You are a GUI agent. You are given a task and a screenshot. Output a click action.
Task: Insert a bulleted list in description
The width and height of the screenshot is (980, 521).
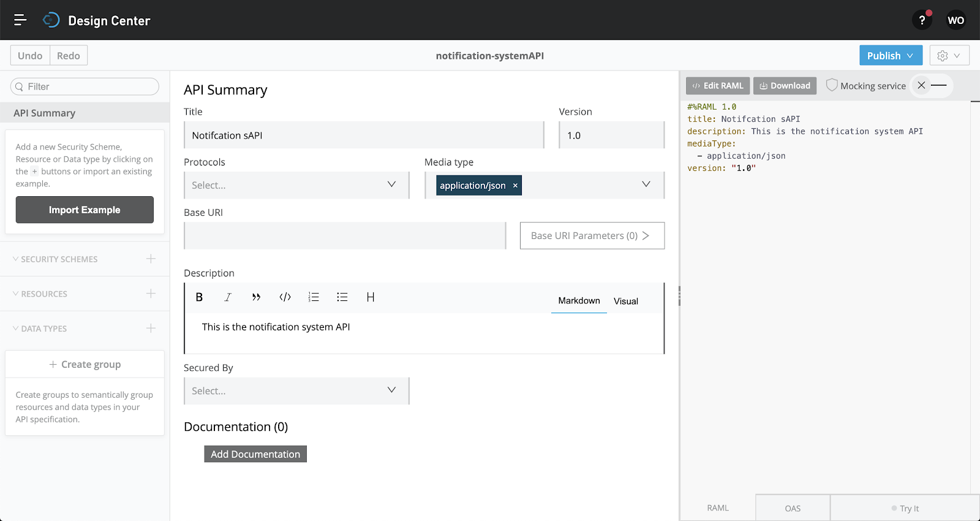tap(342, 297)
